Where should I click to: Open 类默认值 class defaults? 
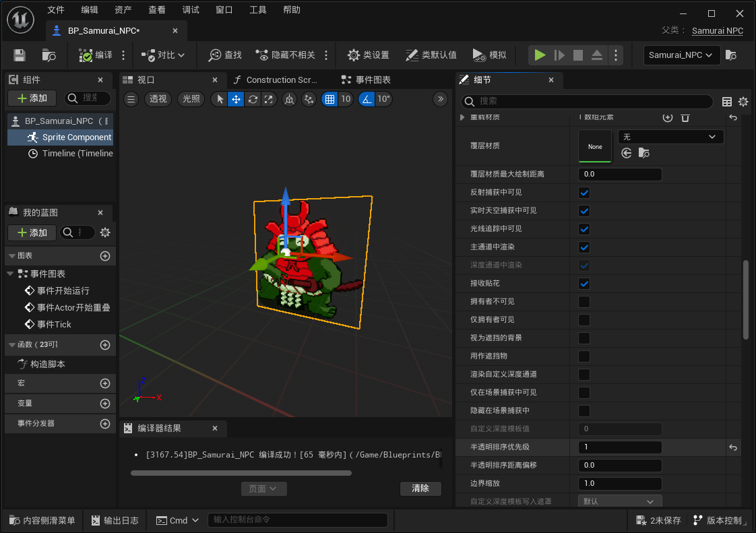click(431, 55)
